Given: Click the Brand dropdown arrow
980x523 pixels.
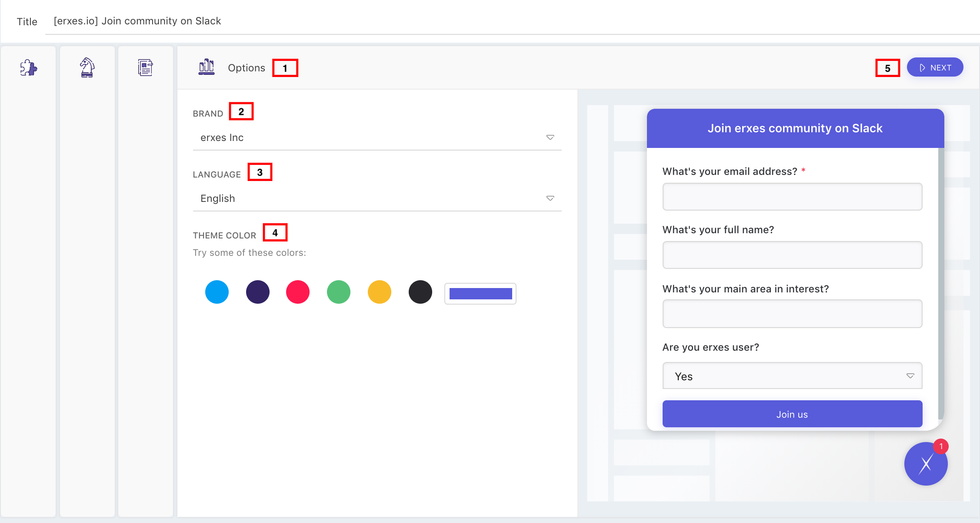Looking at the screenshot, I should click(x=550, y=137).
